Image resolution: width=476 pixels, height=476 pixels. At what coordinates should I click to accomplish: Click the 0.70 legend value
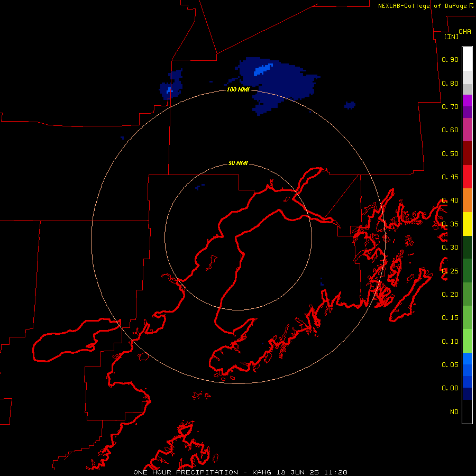tap(450, 106)
